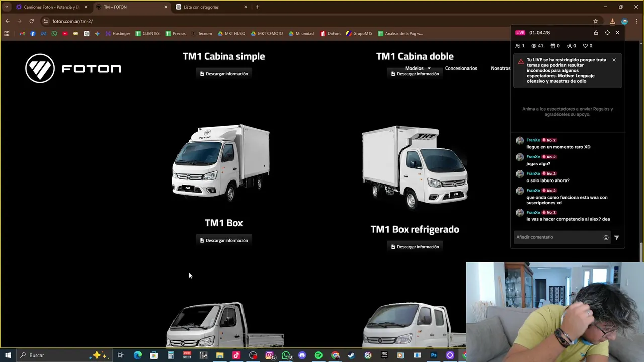Switch to the Lista con categorías tab
The image size is (644, 362).
[211, 7]
